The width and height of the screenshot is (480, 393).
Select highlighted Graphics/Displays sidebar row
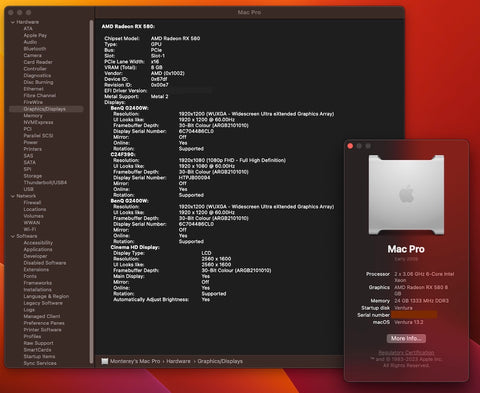pos(46,109)
